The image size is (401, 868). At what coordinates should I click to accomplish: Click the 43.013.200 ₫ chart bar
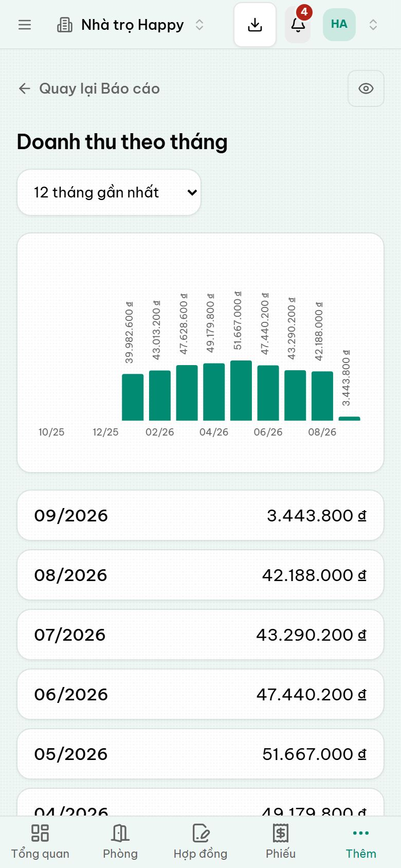coord(160,395)
